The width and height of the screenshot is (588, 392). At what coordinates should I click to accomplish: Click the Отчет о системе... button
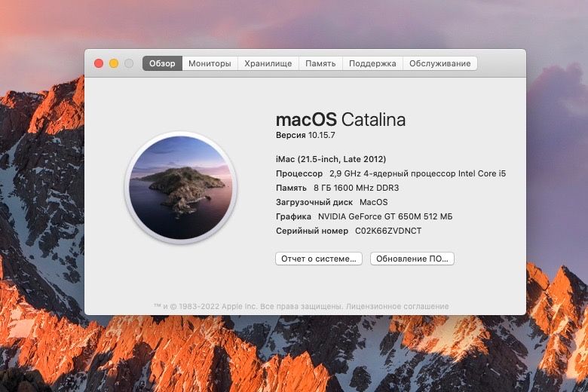(319, 259)
